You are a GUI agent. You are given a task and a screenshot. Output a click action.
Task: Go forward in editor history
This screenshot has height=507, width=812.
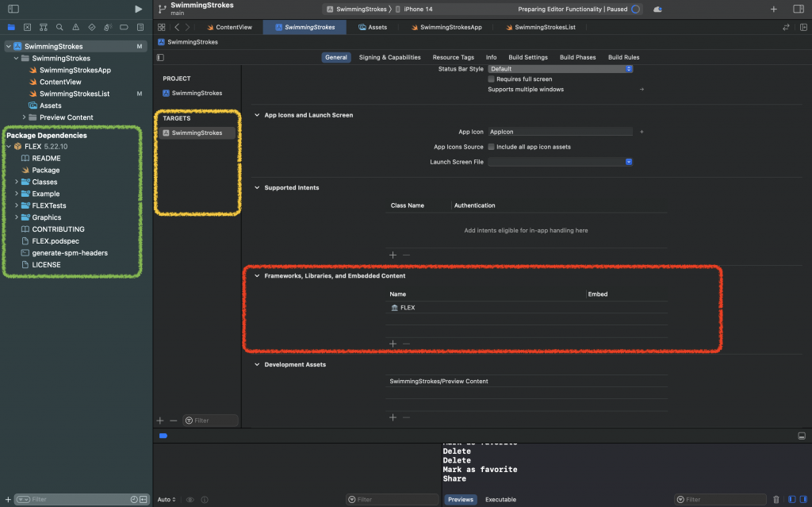click(x=187, y=27)
